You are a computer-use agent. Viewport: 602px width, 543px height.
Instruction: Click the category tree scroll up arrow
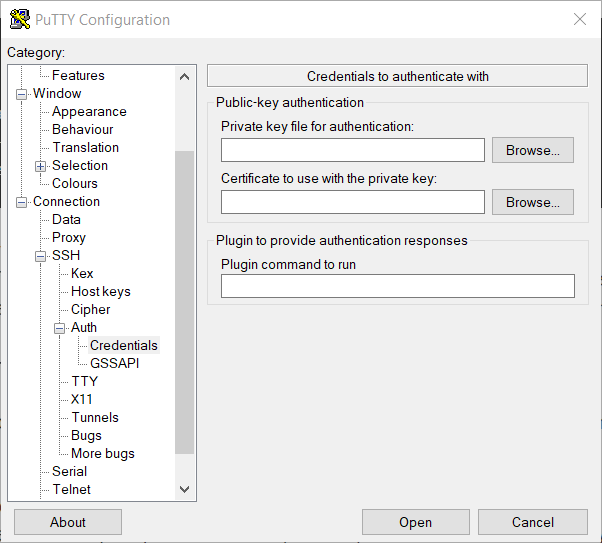tap(184, 77)
